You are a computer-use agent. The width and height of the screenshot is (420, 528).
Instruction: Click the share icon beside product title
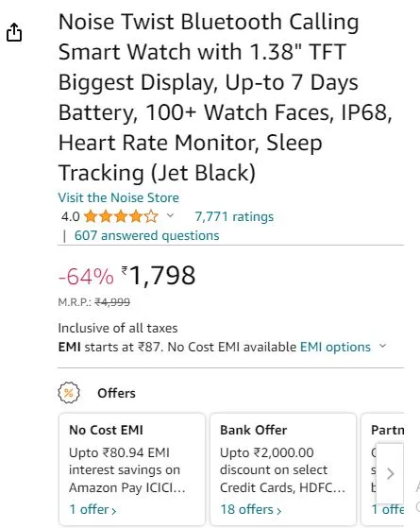(x=14, y=32)
